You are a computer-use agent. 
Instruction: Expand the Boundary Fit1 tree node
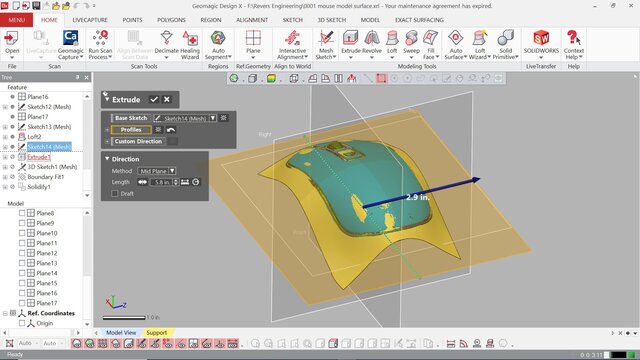click(x=5, y=177)
